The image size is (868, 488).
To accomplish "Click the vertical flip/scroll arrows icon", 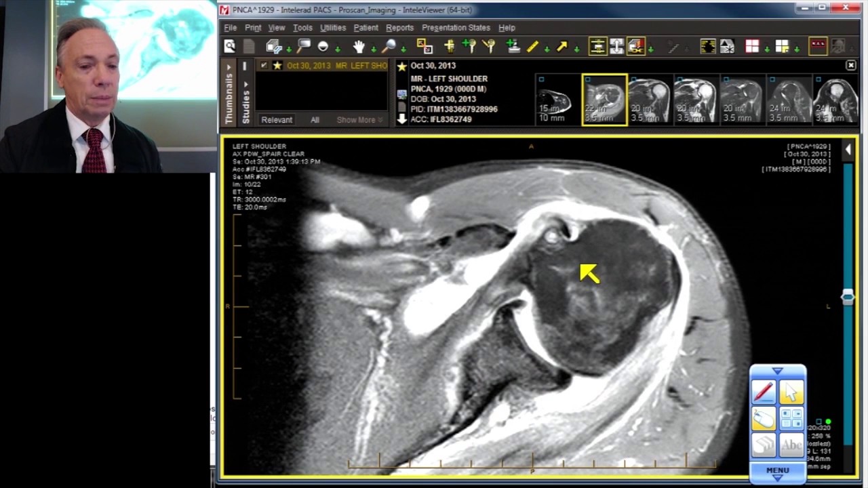I will pyautogui.click(x=616, y=46).
